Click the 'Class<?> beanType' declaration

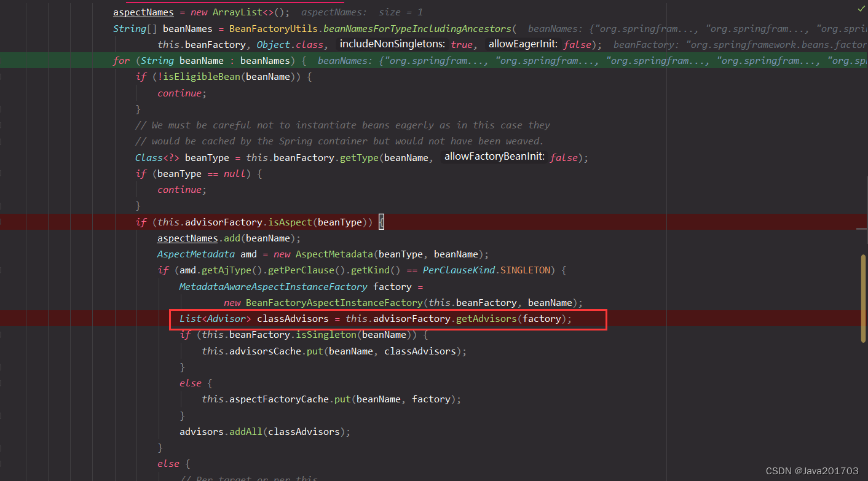point(182,158)
